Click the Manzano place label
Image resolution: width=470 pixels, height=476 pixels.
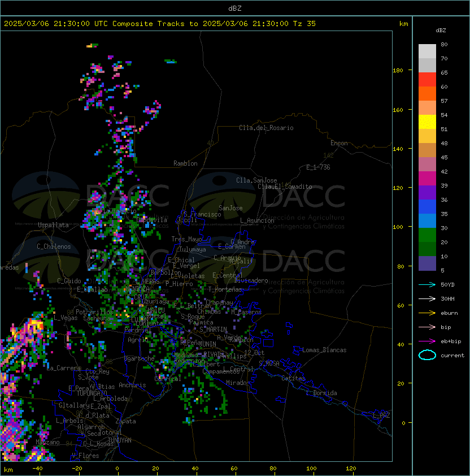(x=47, y=442)
